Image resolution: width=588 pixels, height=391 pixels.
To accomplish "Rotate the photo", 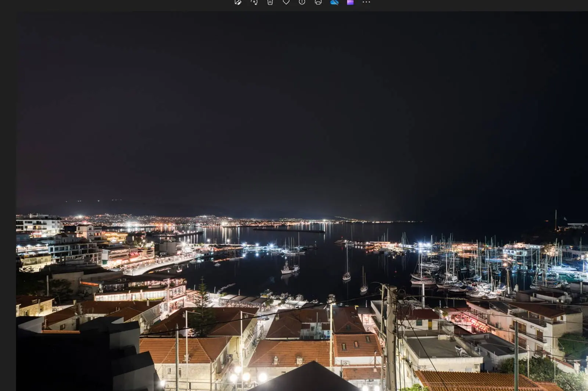I will coord(254,2).
